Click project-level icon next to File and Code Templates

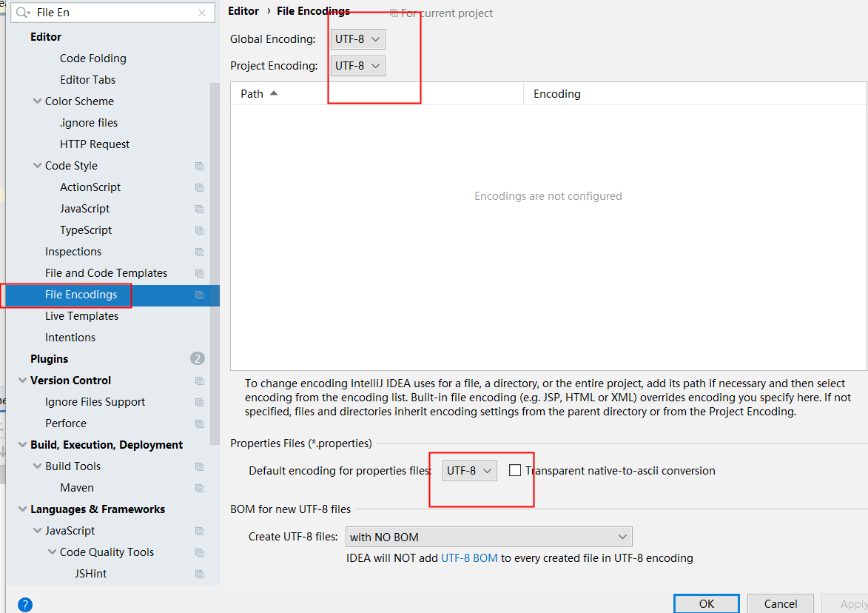tap(199, 273)
